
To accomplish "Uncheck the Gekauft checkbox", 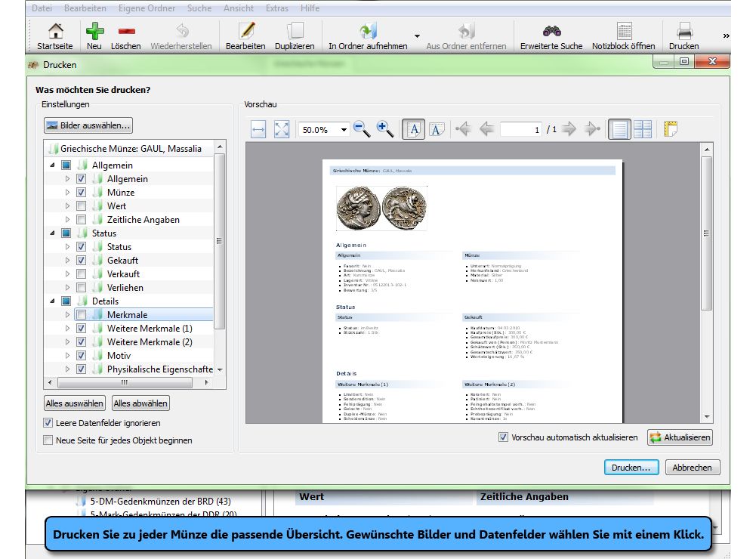I will pos(82,261).
